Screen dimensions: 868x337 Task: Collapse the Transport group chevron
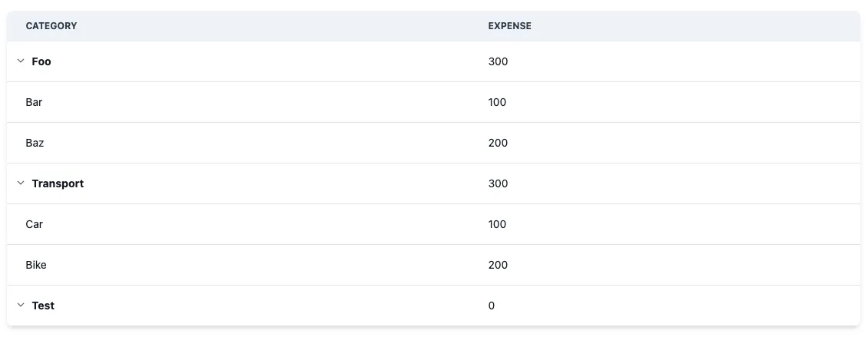[x=21, y=183]
